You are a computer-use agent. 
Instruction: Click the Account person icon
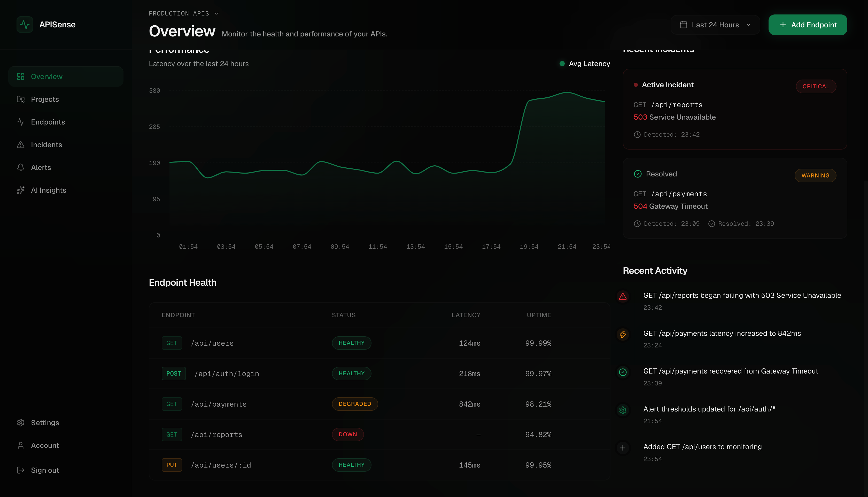tap(20, 445)
